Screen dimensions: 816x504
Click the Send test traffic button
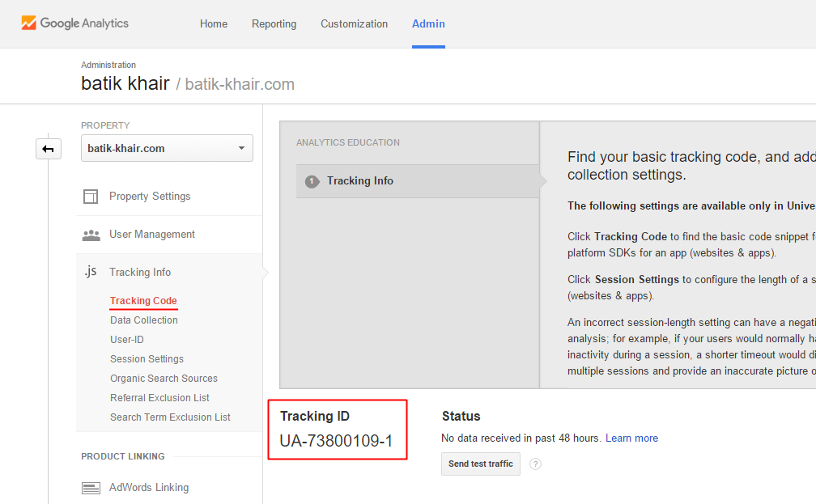481,464
